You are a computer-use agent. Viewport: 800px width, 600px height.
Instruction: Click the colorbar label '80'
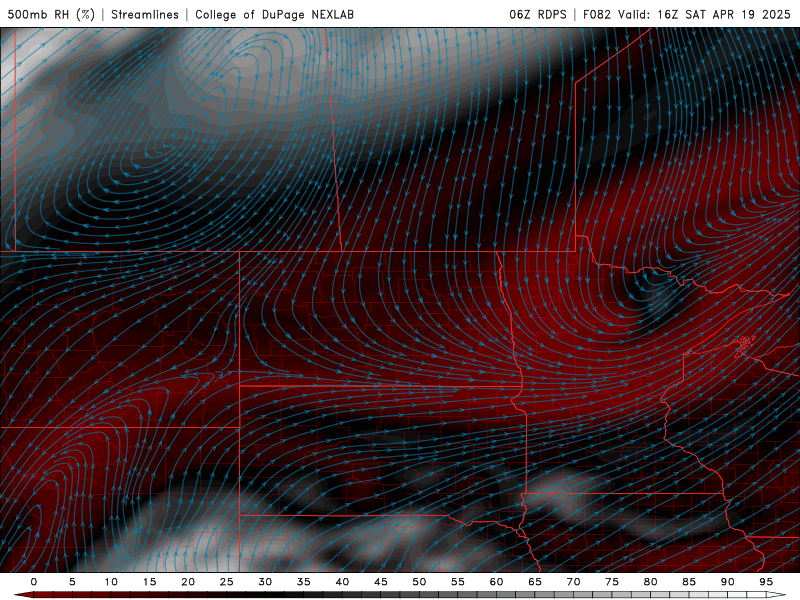click(651, 582)
